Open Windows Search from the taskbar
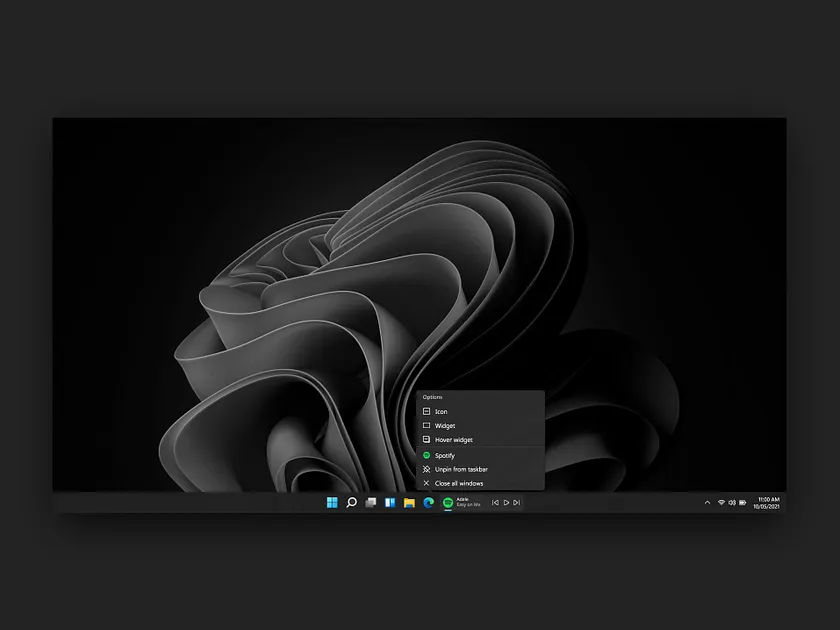Screen dimensions: 840x630 point(352,503)
